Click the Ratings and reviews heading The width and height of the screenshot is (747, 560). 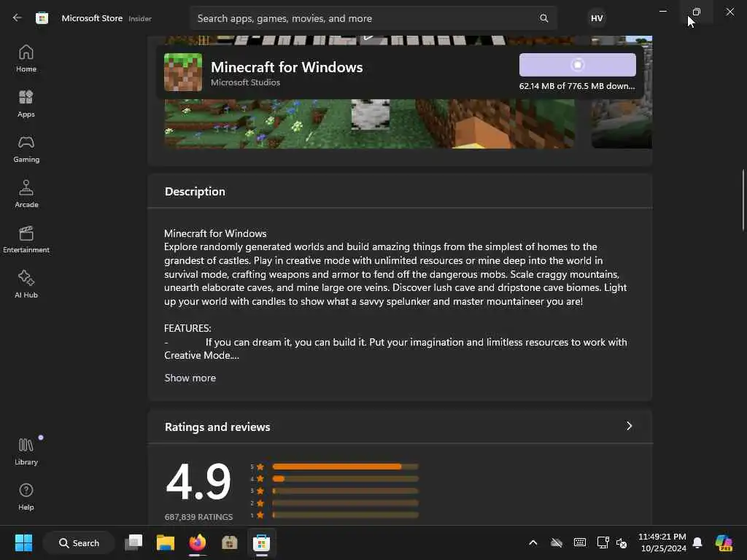[x=217, y=427]
